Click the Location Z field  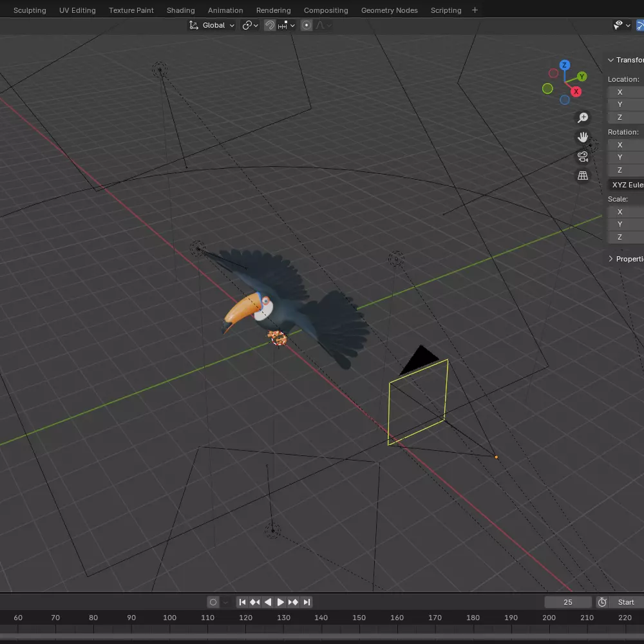coord(625,117)
